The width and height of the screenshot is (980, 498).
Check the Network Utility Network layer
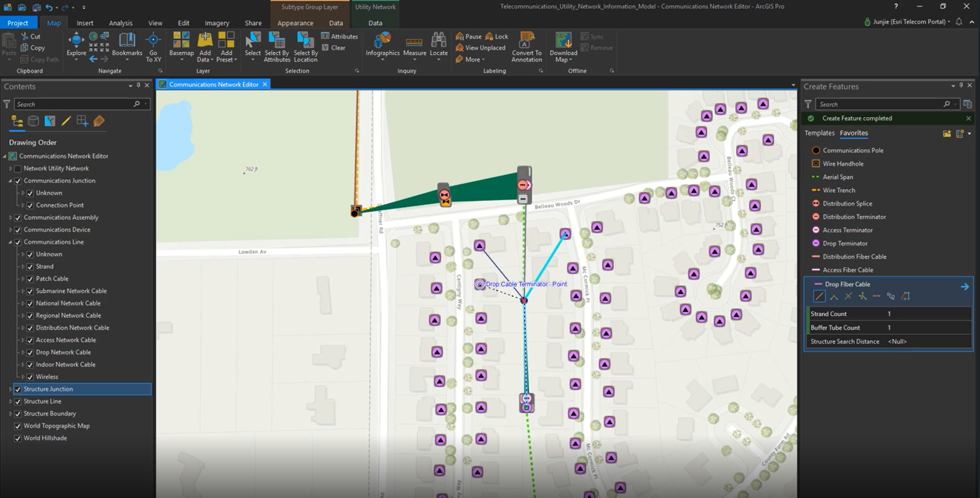click(18, 169)
